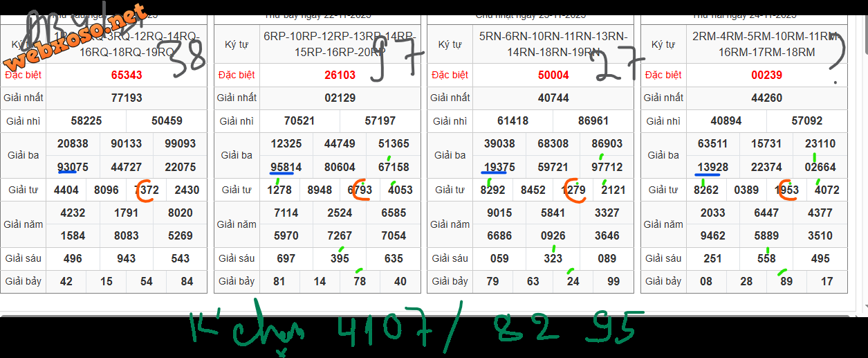
Task: Click blue-underlined number 95814
Action: 286,167
